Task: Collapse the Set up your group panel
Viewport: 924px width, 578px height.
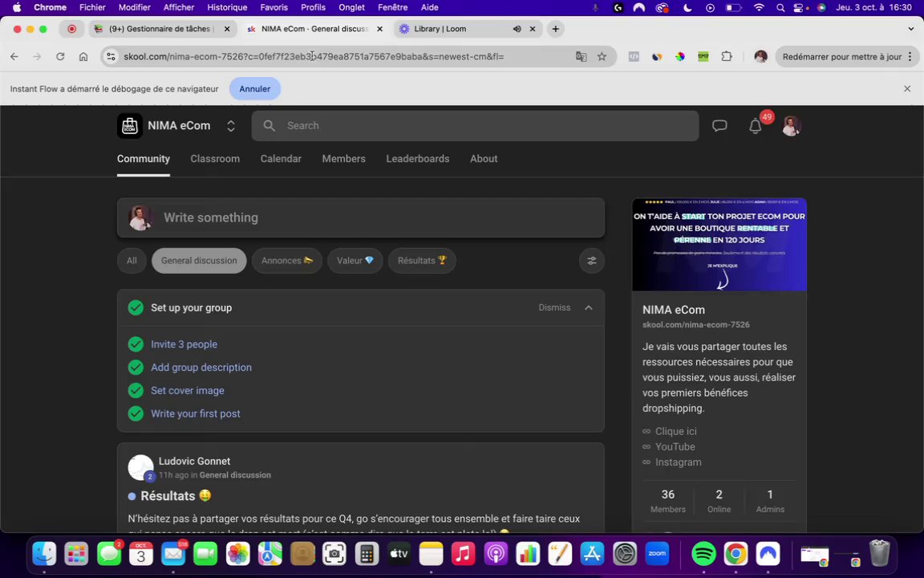Action: (x=588, y=308)
